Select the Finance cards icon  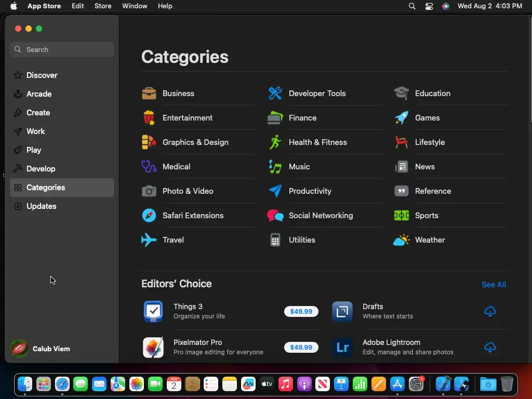(275, 118)
